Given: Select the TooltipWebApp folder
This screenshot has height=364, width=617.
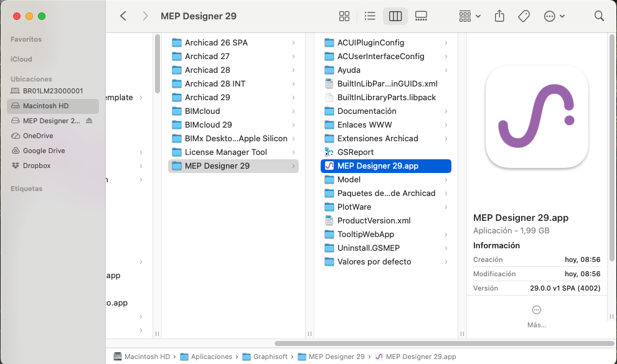Looking at the screenshot, I should pos(386,235).
